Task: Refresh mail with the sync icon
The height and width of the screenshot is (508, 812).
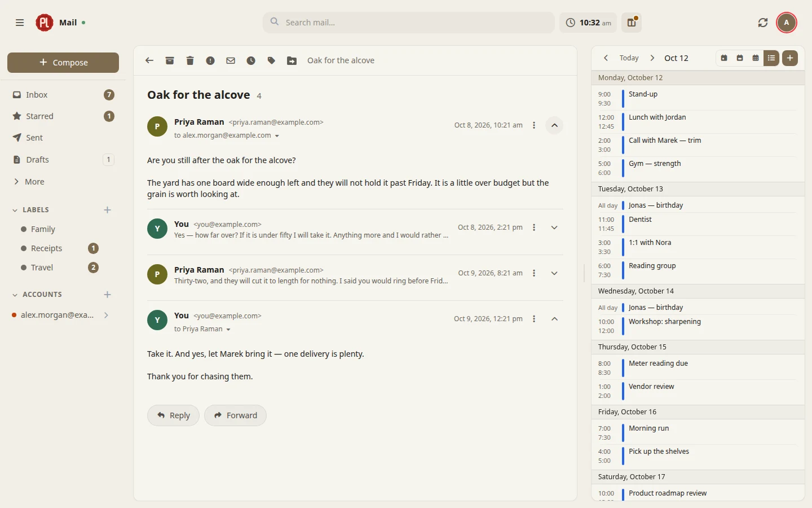Action: pyautogui.click(x=763, y=23)
